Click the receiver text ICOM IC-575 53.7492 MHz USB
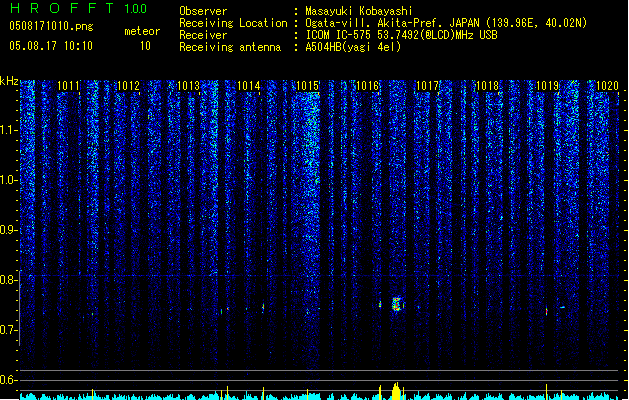The image size is (629, 400). (x=401, y=35)
